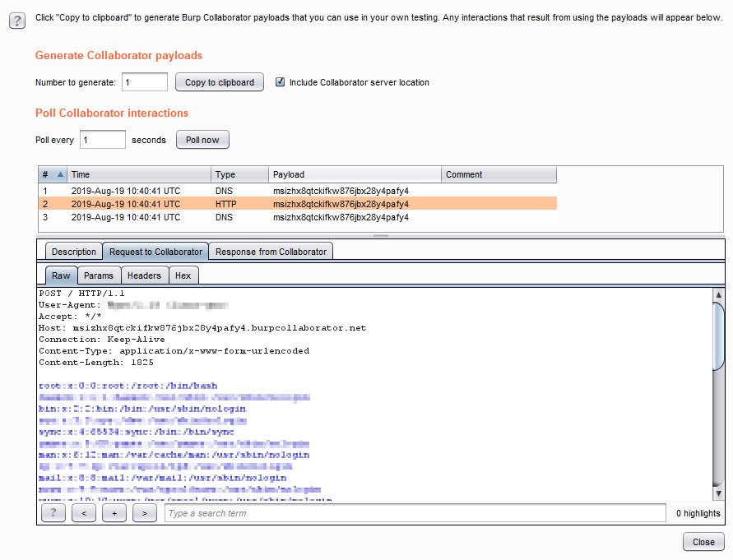
Task: Open the Description tab
Action: (74, 252)
